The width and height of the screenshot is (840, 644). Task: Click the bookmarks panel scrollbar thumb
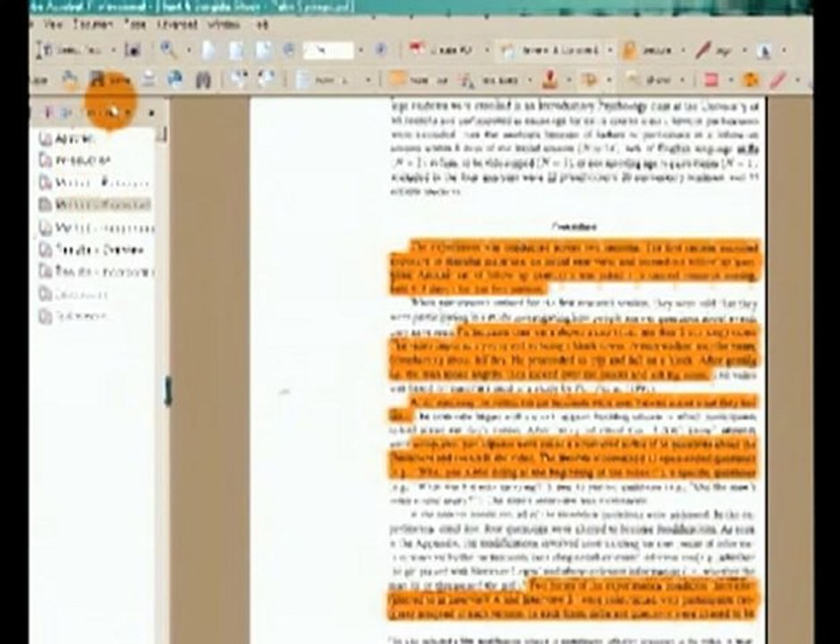point(161,134)
